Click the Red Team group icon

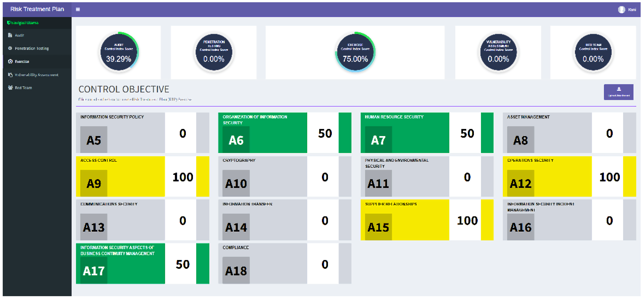click(x=10, y=88)
